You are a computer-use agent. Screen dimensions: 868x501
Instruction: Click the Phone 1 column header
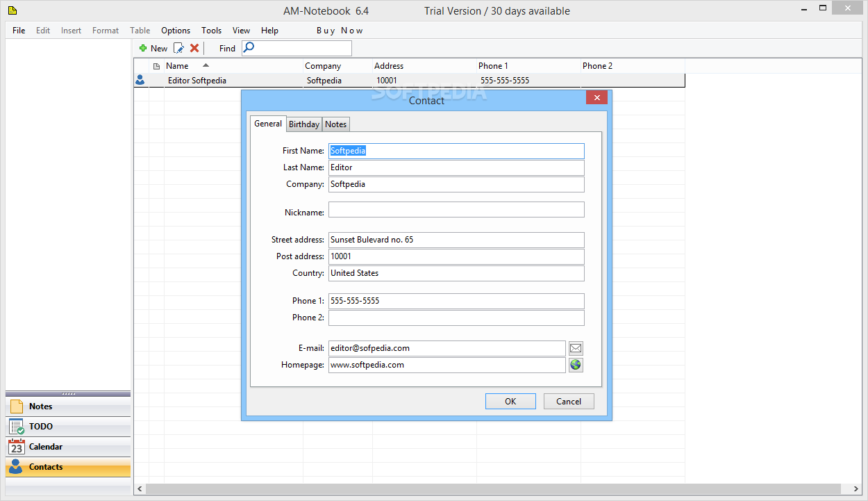point(528,66)
